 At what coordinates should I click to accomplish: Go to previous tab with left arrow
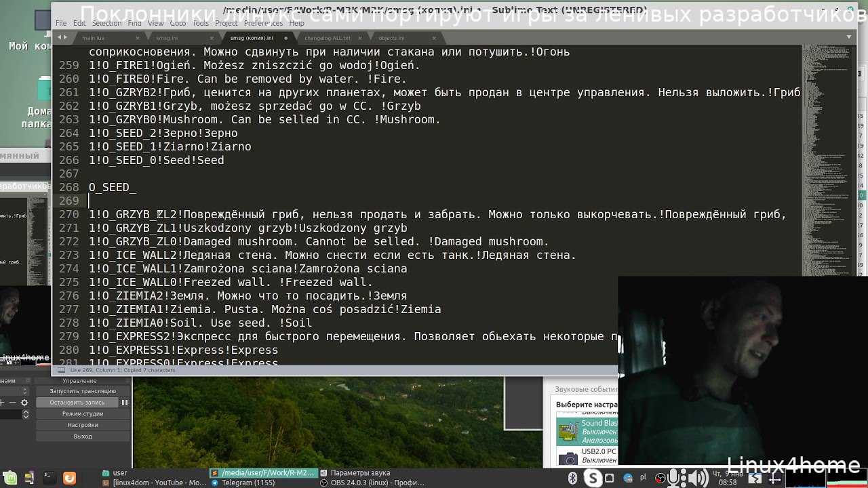(59, 38)
